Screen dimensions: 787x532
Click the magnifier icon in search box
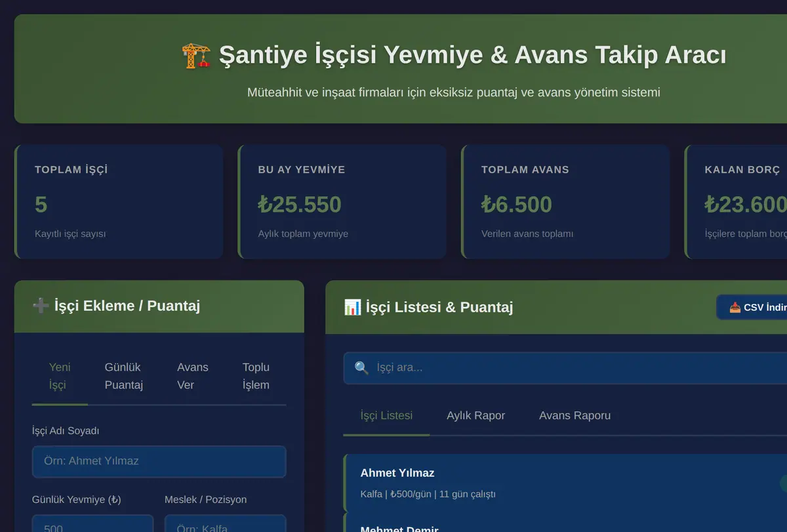pyautogui.click(x=361, y=367)
